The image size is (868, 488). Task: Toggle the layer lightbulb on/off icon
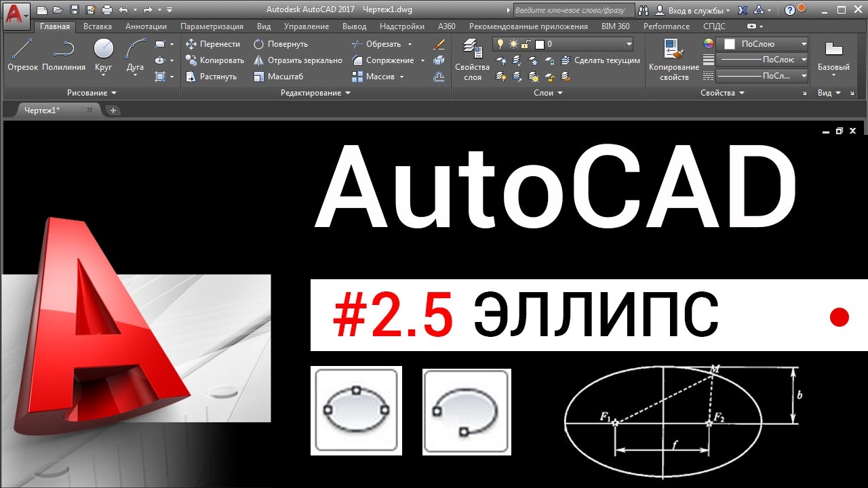point(500,44)
